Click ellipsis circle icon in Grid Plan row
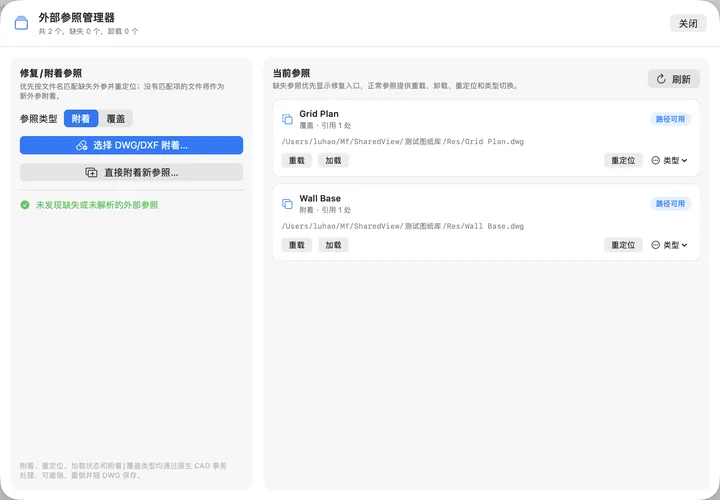This screenshot has height=500, width=720. click(x=656, y=160)
